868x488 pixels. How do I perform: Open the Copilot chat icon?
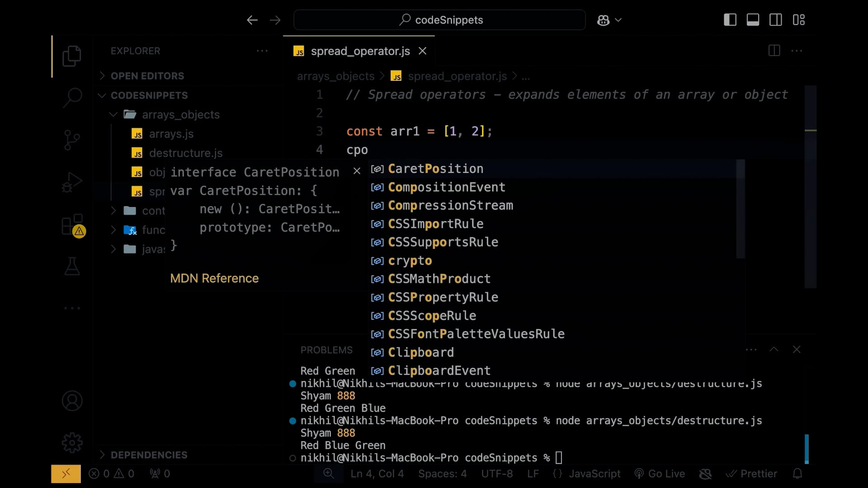603,20
